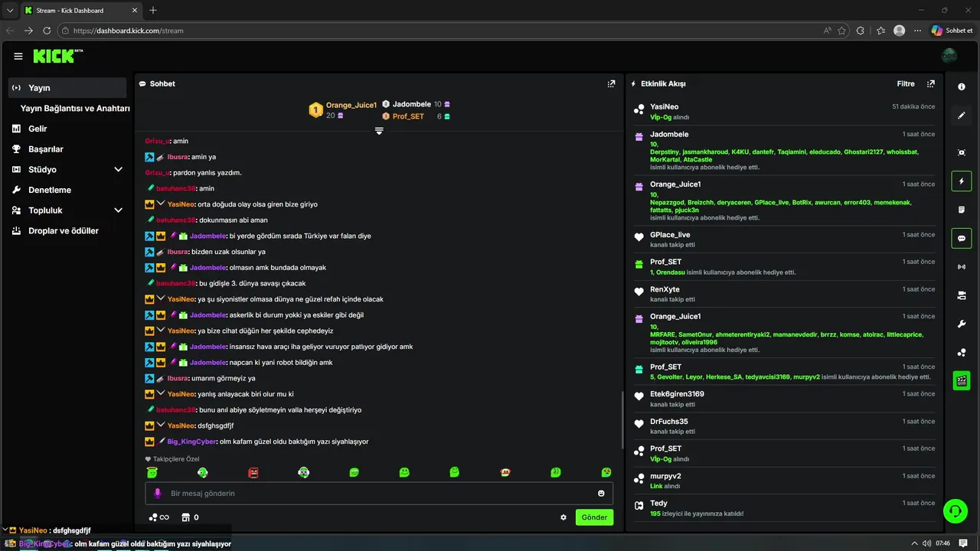Click the channel points infinity indicator
The image size is (980, 551).
tap(159, 517)
